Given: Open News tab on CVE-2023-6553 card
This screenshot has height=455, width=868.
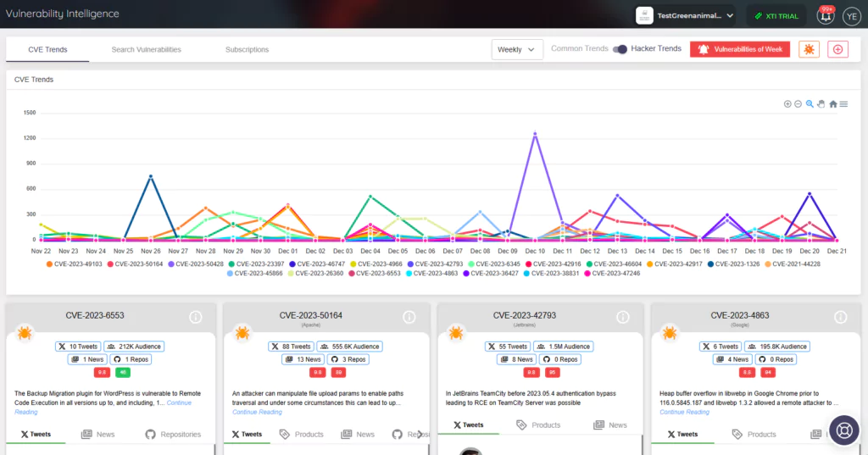Looking at the screenshot, I should tap(98, 435).
